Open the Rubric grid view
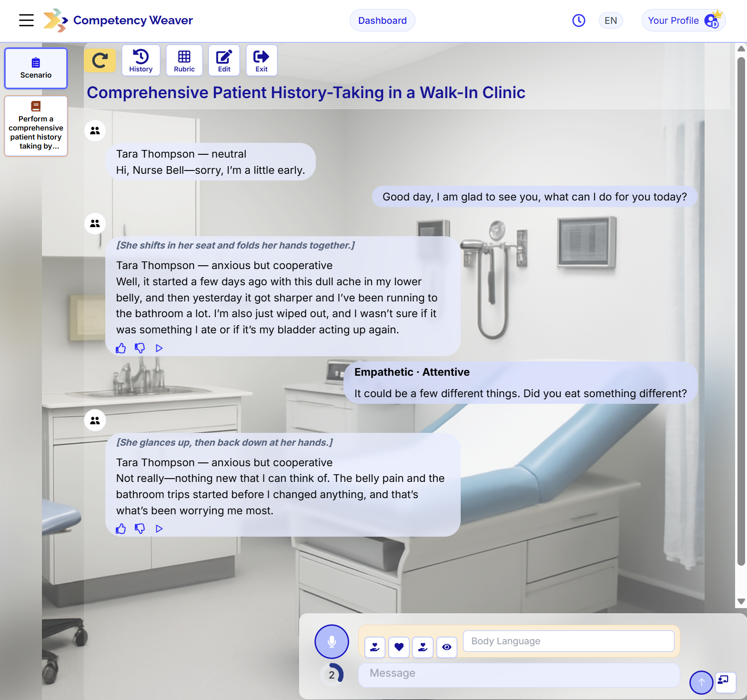 184,60
